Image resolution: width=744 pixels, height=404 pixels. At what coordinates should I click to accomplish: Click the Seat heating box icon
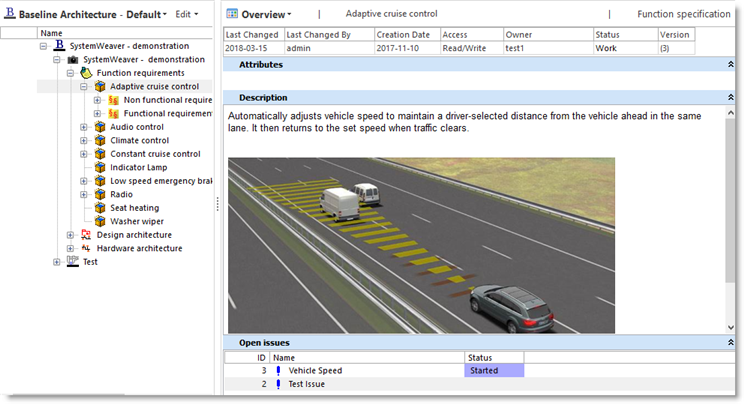coord(100,207)
